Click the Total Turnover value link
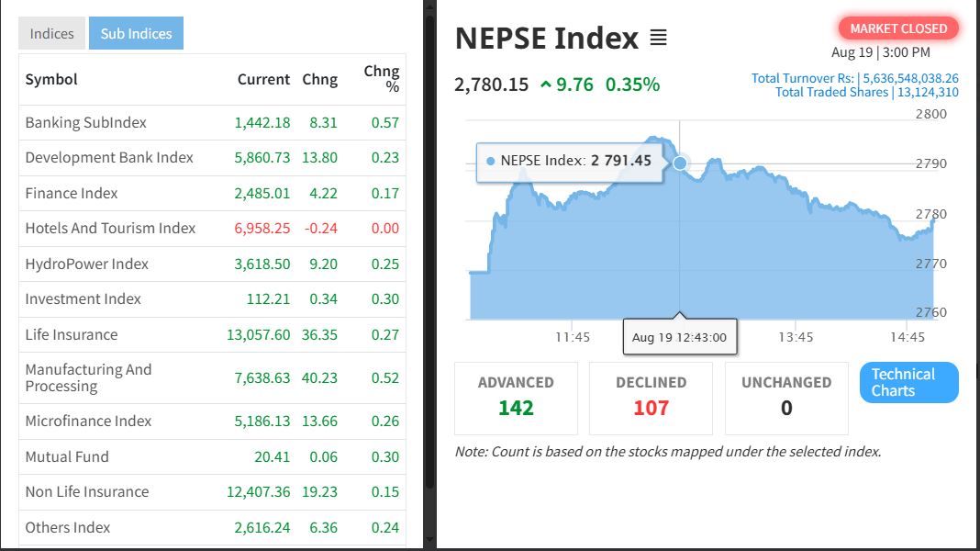 pyautogui.click(x=909, y=79)
